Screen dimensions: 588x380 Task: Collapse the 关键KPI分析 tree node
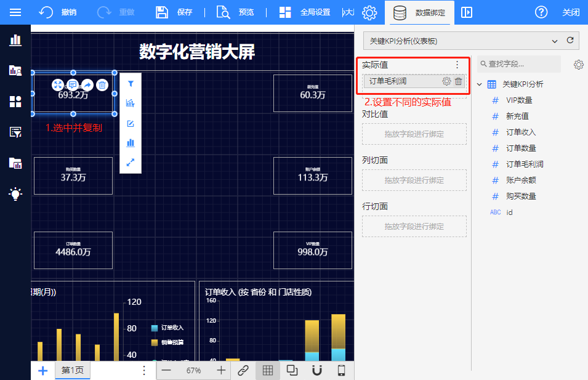point(480,84)
